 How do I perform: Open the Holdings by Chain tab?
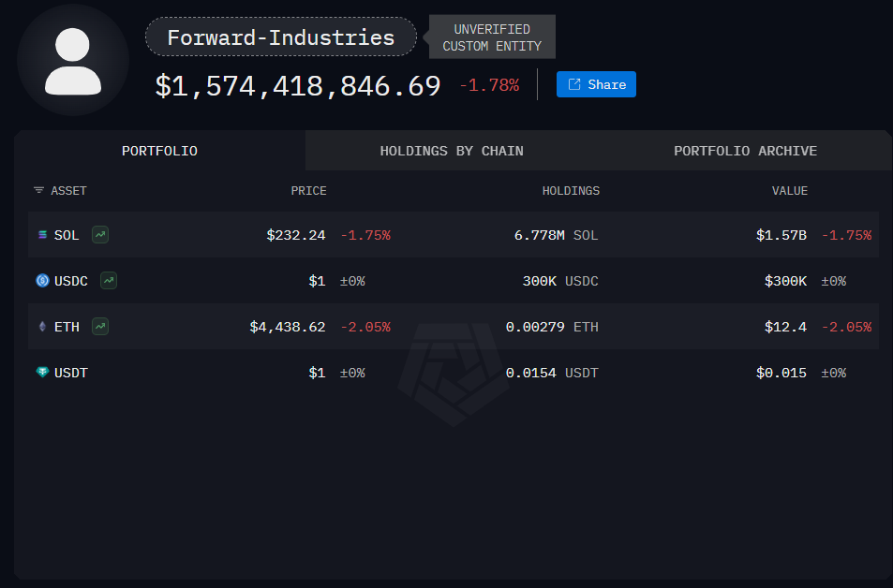tap(452, 151)
